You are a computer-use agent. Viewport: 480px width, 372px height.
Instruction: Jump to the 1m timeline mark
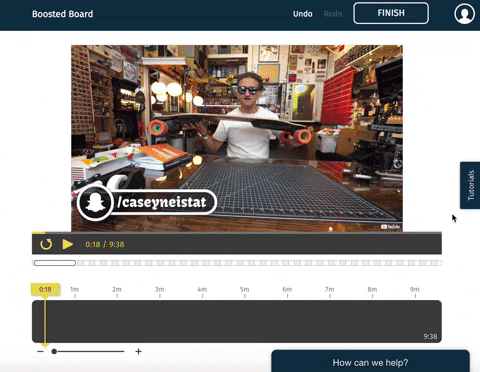75,289
